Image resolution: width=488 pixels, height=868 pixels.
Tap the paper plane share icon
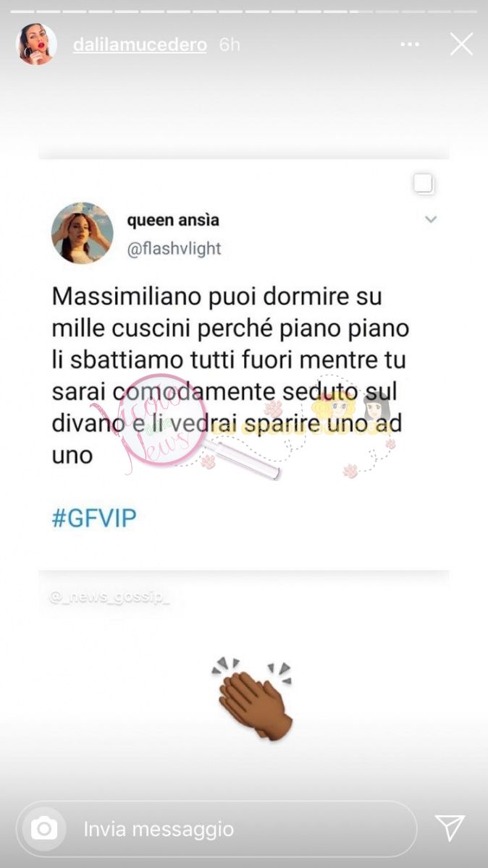pos(450,827)
